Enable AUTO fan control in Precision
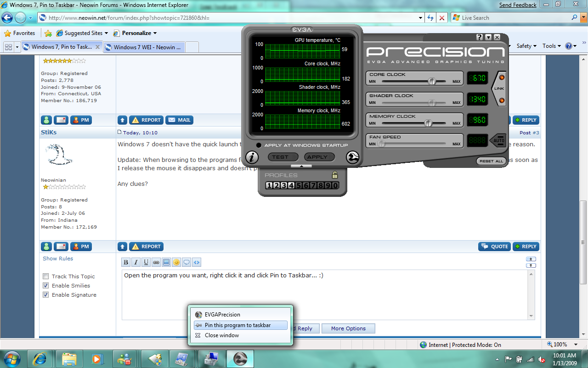 (498, 141)
